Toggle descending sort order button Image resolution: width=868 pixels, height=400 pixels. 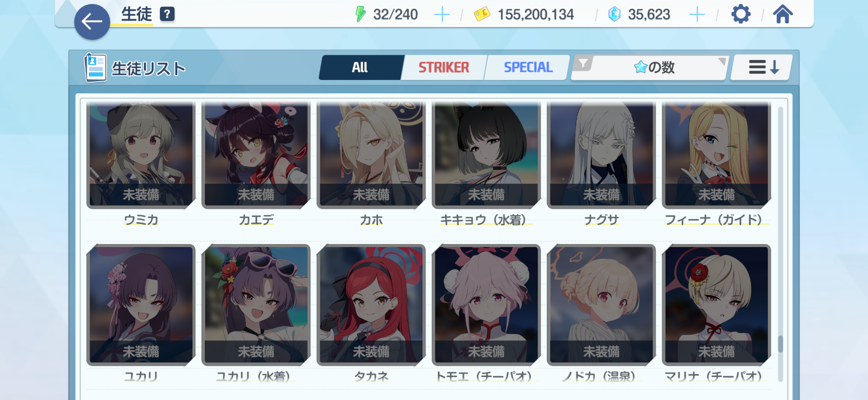coord(762,67)
